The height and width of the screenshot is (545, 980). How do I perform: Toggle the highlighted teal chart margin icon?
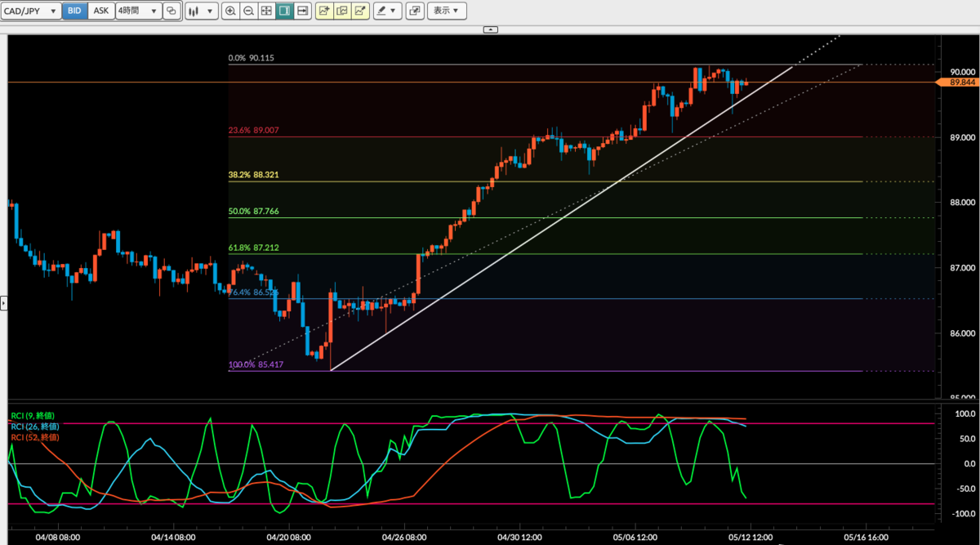284,11
